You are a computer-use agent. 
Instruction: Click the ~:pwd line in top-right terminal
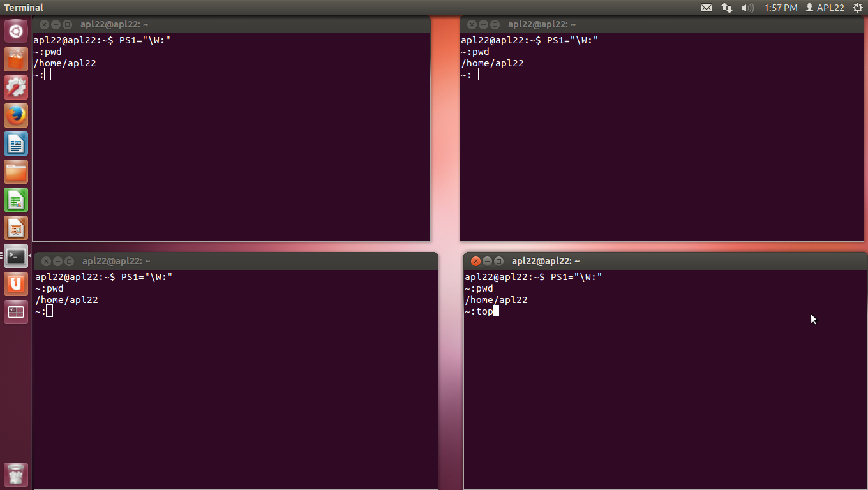[x=475, y=52]
